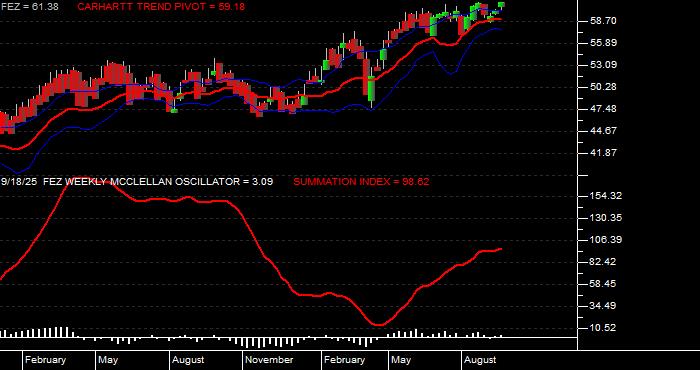Image resolution: width=700 pixels, height=370 pixels.
Task: Click the 34.49 oscillator axis value
Action: pos(604,306)
